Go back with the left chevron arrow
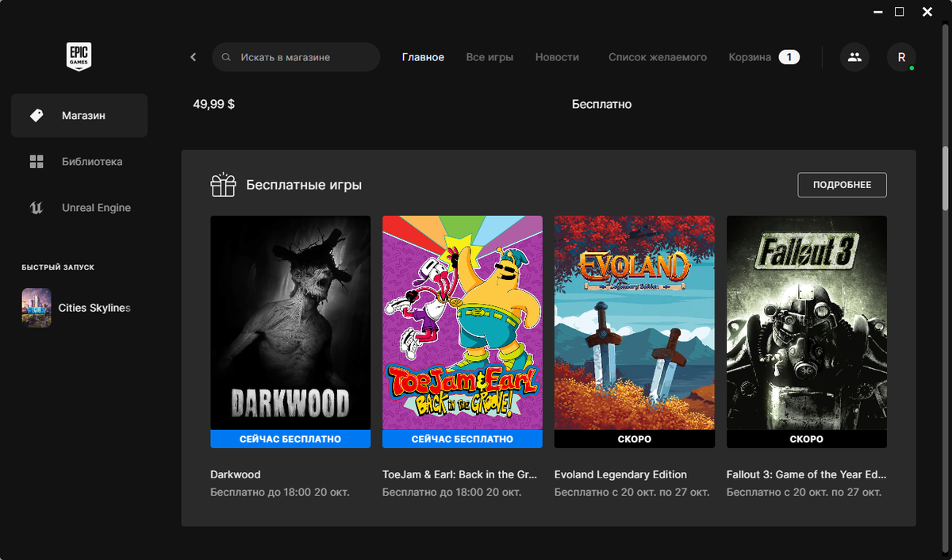Screen dimensions: 952x560 [x=193, y=57]
